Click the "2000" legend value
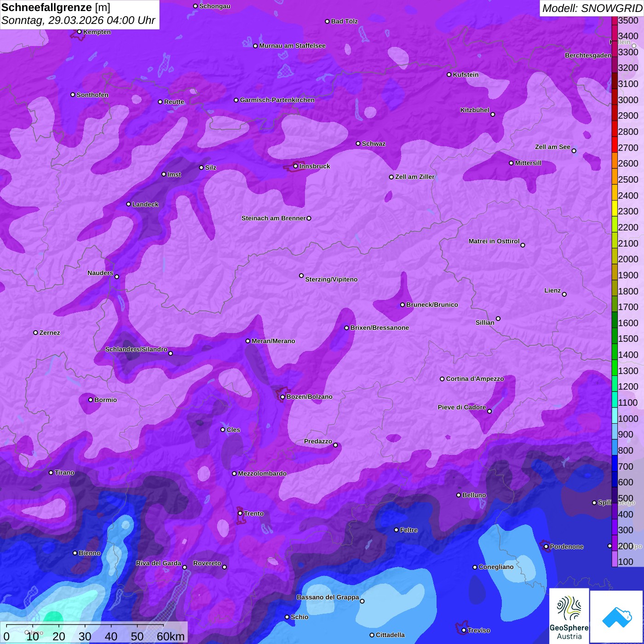Viewport: 644px width, 644px height. point(628,259)
